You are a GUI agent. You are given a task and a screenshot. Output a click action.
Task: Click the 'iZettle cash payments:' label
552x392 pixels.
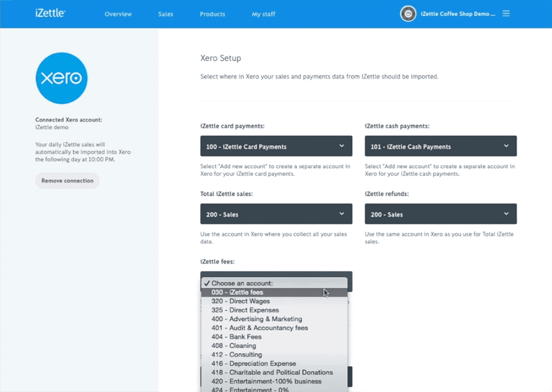coord(397,126)
